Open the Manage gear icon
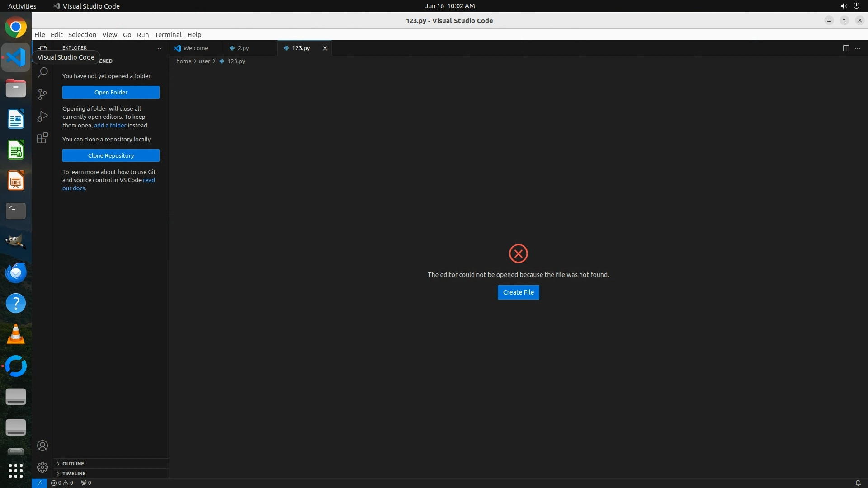Viewport: 868px width, 488px height. 42,467
